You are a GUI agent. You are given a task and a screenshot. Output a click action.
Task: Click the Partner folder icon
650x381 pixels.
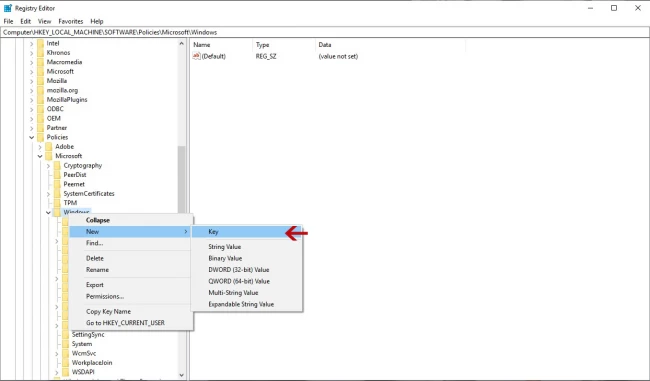(40, 128)
